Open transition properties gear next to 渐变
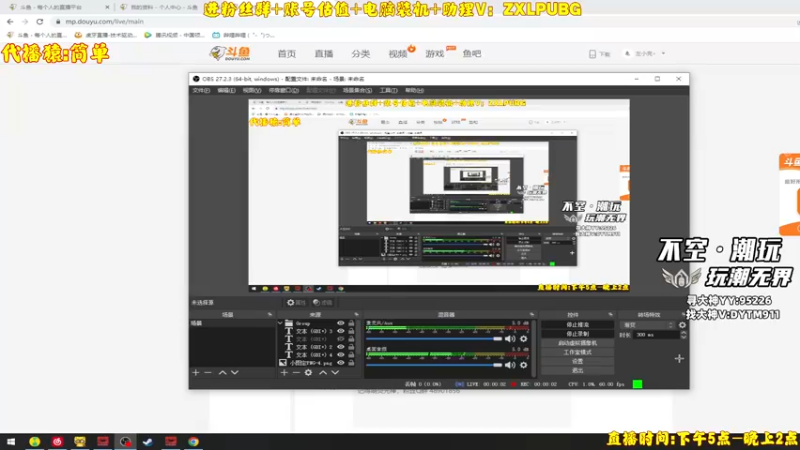The image size is (800, 450). [x=682, y=325]
